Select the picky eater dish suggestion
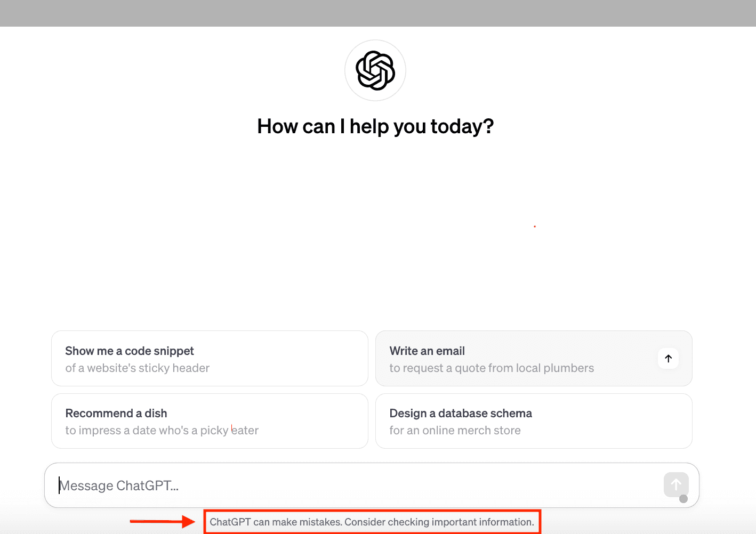 (210, 421)
